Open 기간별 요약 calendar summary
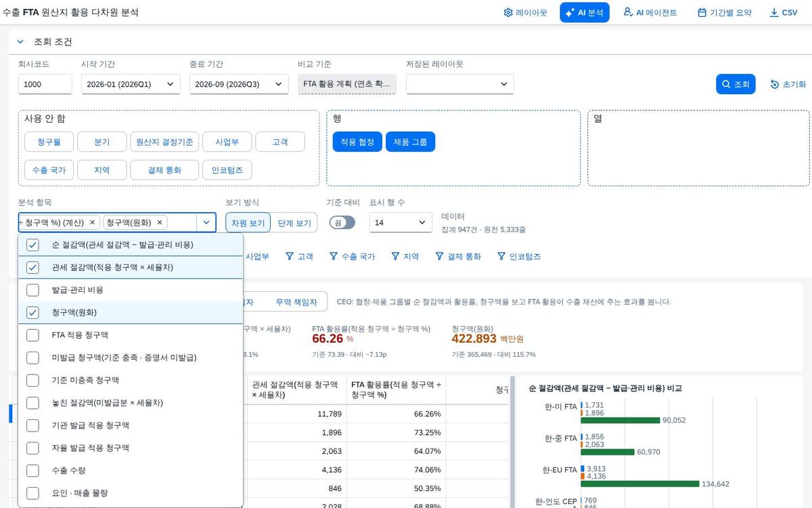This screenshot has width=812, height=508. click(724, 12)
